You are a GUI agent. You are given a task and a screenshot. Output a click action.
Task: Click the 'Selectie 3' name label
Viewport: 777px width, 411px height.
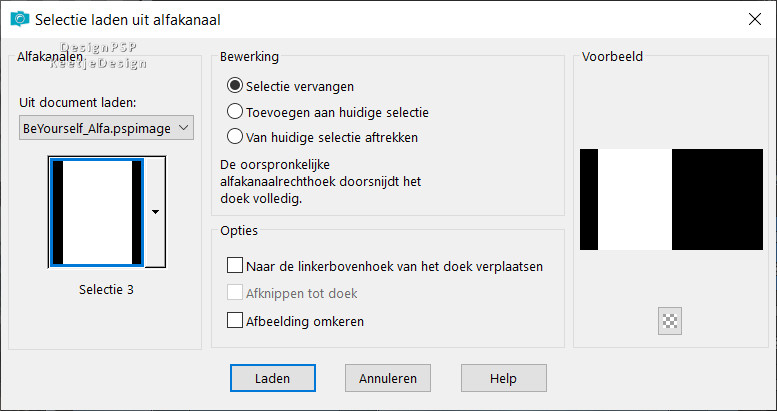106,290
